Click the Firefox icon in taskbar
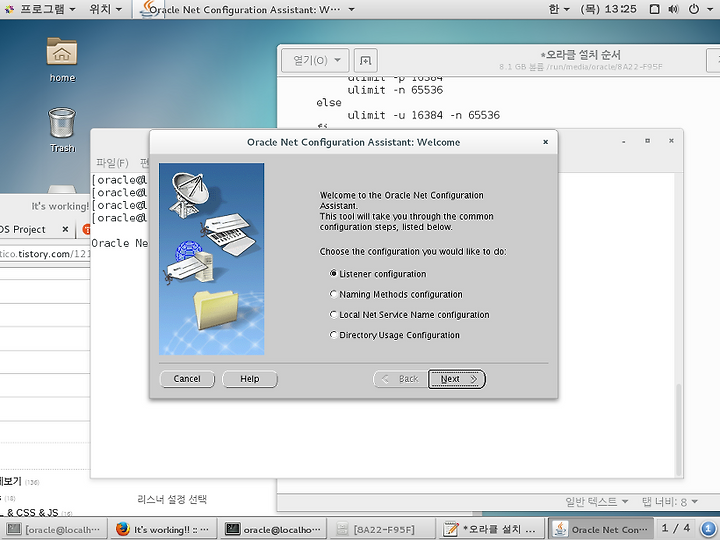Screen dimensions: 720x540 pos(123,529)
